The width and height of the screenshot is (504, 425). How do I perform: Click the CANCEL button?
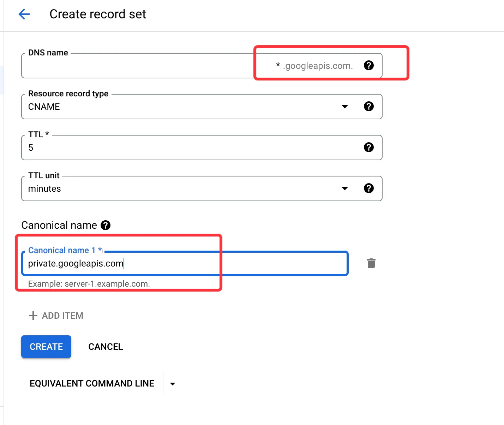coord(106,347)
